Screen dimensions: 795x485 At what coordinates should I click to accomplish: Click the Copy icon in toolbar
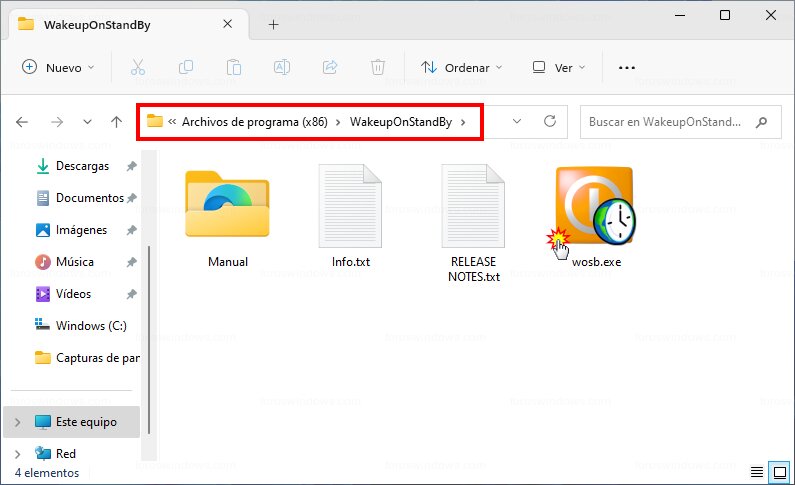[186, 67]
